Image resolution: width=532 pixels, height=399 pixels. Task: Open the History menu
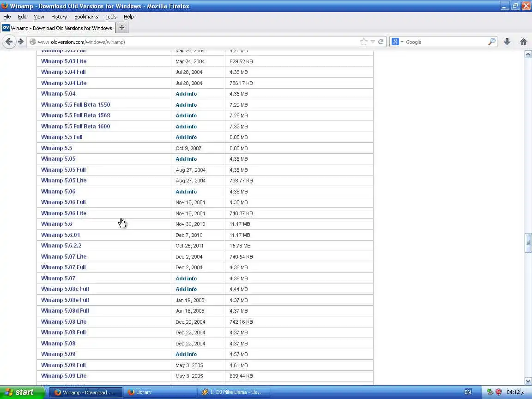(59, 17)
